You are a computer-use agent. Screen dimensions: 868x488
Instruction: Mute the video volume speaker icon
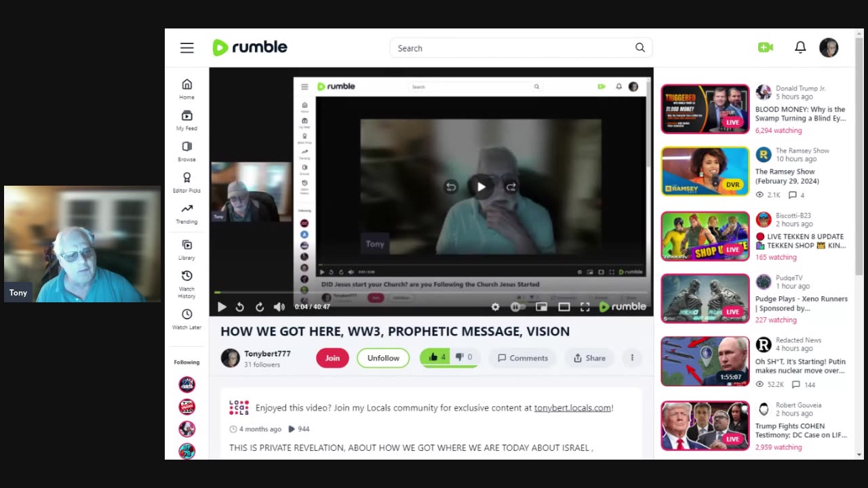pyautogui.click(x=279, y=307)
